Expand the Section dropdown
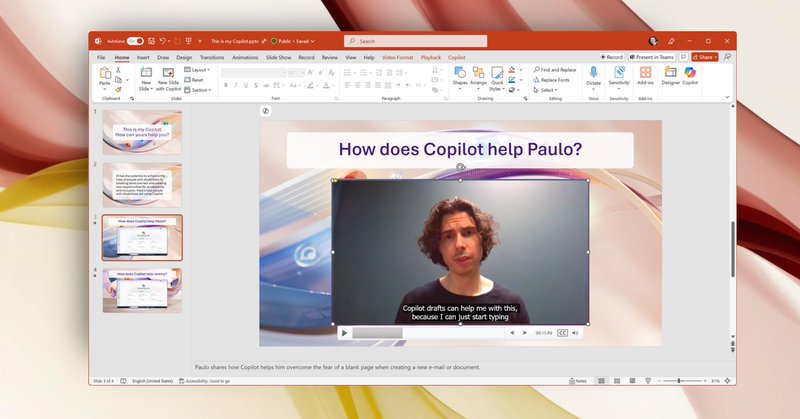 tap(197, 90)
